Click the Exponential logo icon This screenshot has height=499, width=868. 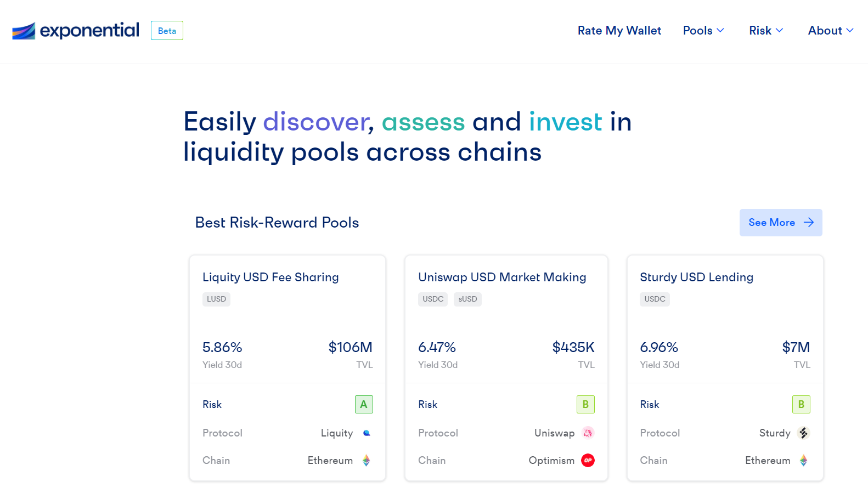click(x=24, y=31)
